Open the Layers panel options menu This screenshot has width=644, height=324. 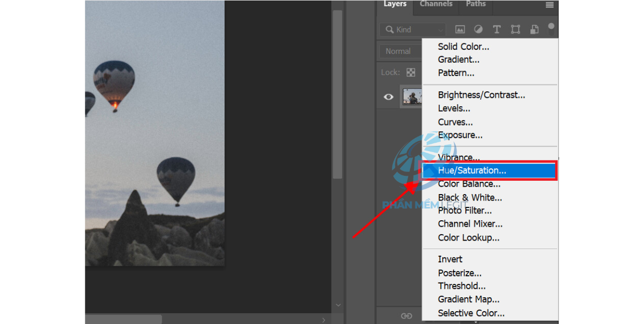pos(549,5)
